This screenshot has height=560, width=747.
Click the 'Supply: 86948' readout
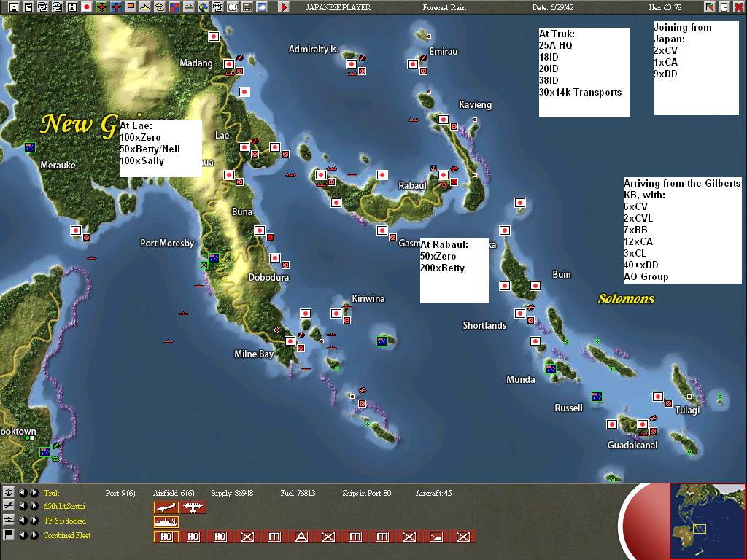pyautogui.click(x=232, y=493)
